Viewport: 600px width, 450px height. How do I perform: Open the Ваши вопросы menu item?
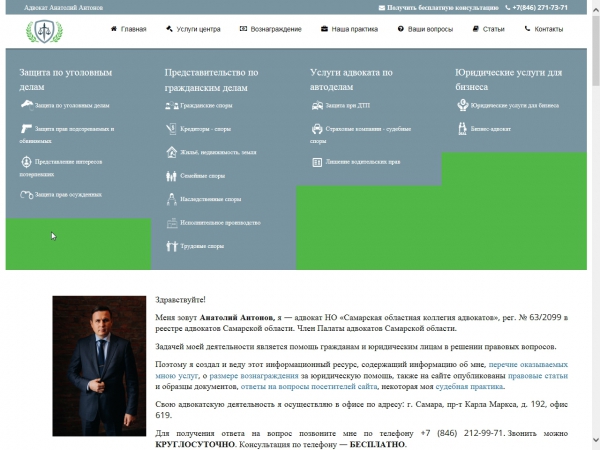point(430,29)
